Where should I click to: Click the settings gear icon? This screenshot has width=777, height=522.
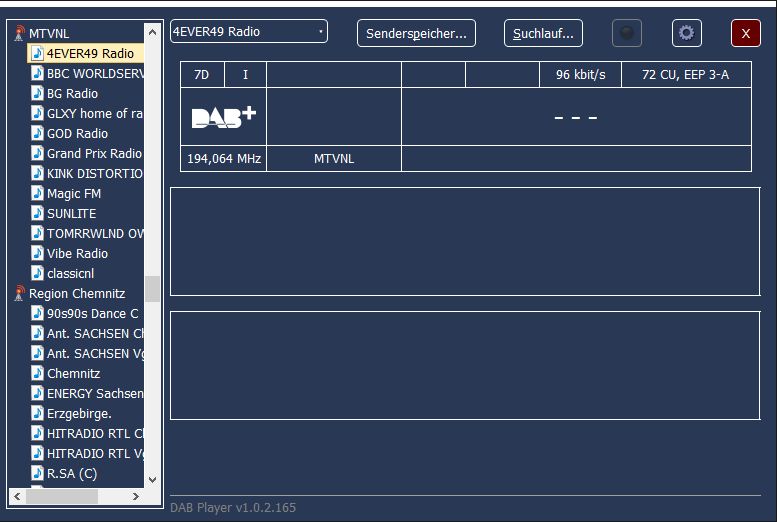pyautogui.click(x=686, y=33)
